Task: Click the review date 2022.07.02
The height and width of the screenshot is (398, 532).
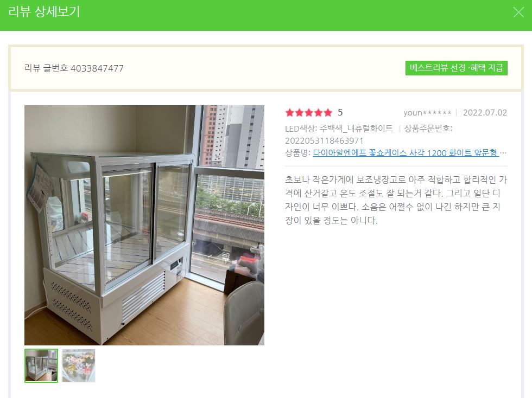Action: [485, 113]
